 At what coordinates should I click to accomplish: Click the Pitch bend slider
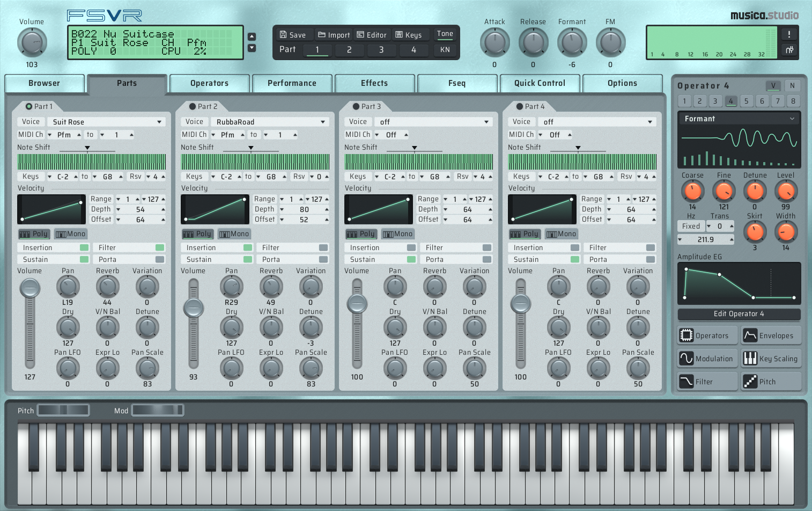click(x=63, y=410)
